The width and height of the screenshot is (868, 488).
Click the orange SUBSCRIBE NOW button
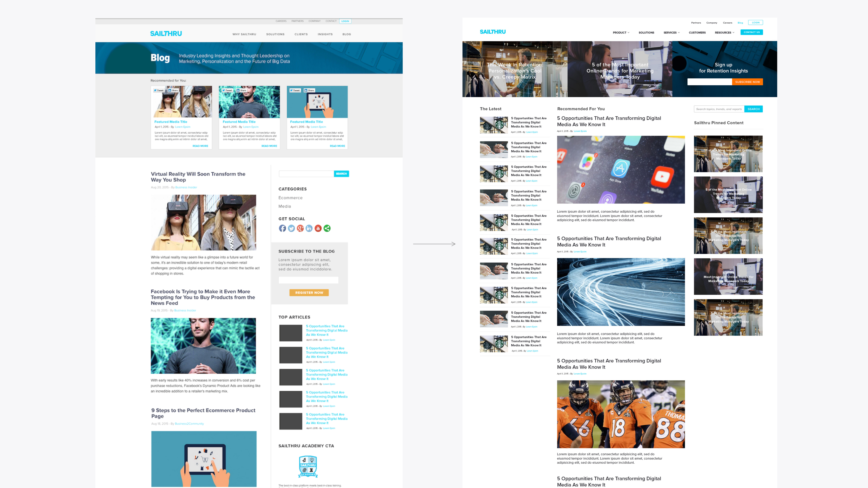(747, 82)
